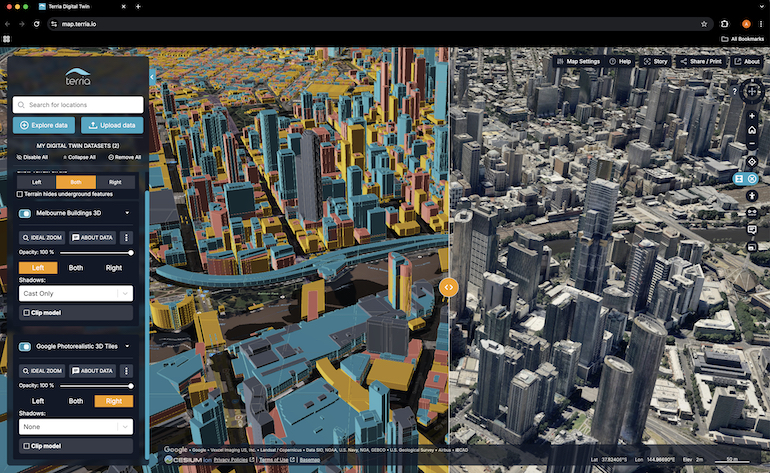Image resolution: width=770 pixels, height=473 pixels.
Task: Check Terrain hides underground features
Action: tap(21, 194)
